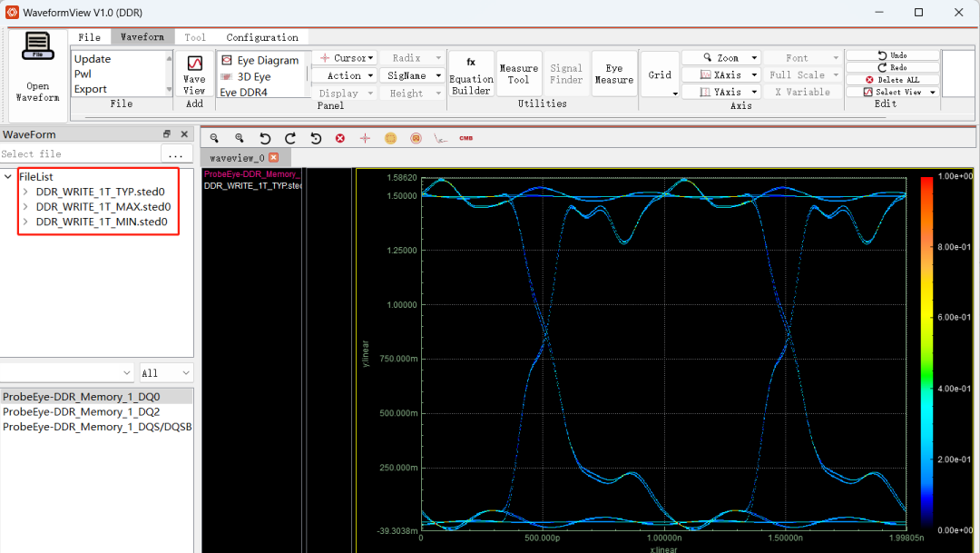Close the WaveForm side panel
The width and height of the screenshot is (980, 553).
(x=184, y=133)
